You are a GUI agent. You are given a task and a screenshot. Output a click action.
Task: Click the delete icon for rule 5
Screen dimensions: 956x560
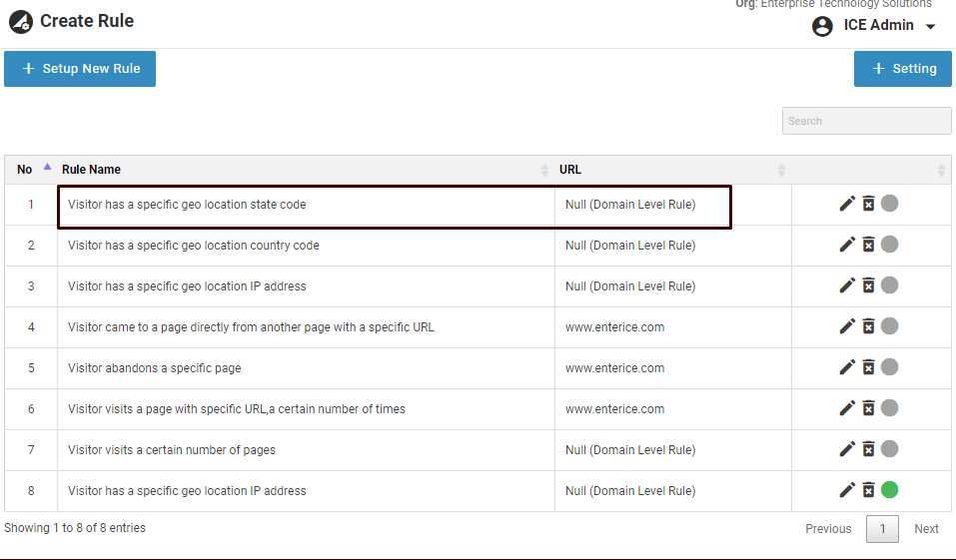tap(868, 367)
